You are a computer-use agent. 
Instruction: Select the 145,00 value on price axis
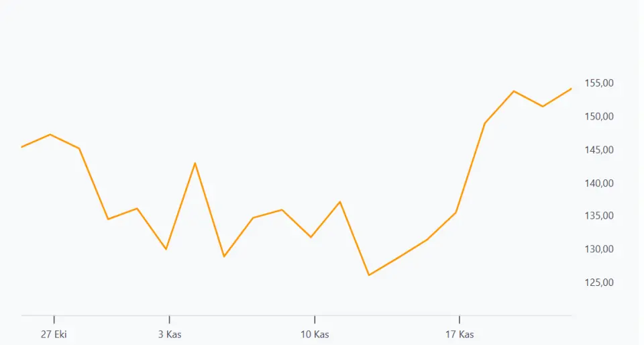[x=599, y=150]
